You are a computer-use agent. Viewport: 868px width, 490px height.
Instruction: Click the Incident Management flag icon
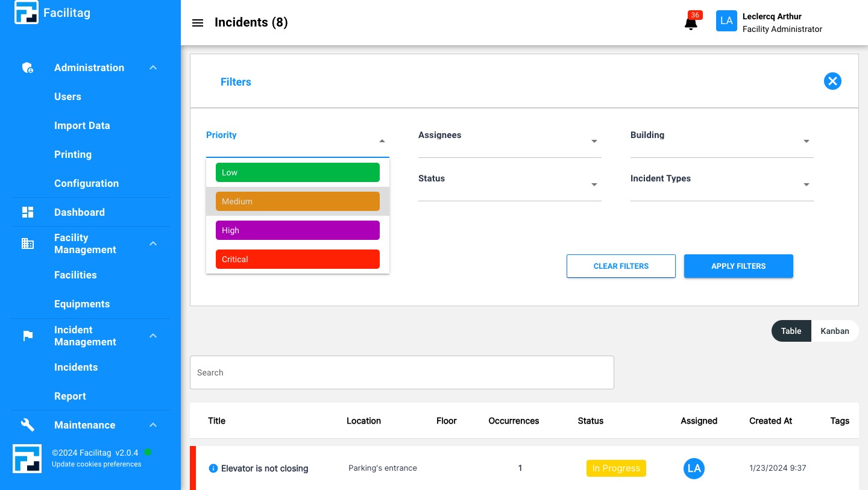tap(28, 336)
